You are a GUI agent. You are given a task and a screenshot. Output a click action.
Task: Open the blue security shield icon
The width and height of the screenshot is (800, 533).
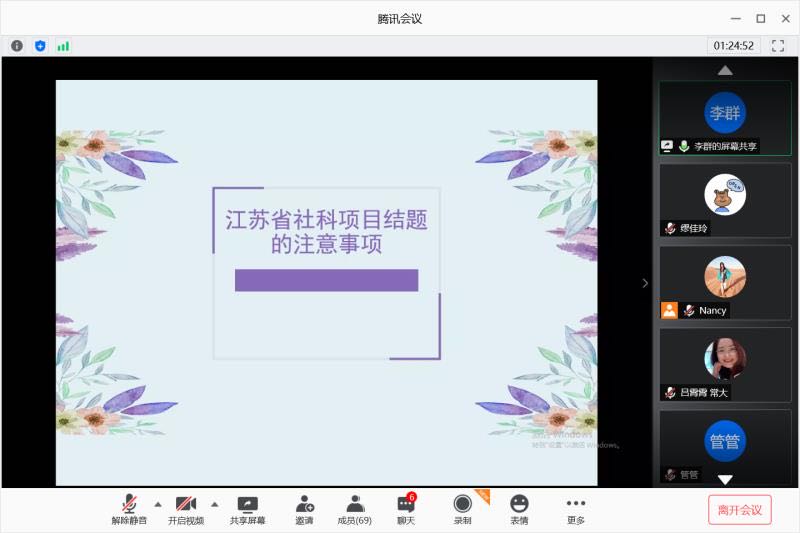[x=40, y=46]
